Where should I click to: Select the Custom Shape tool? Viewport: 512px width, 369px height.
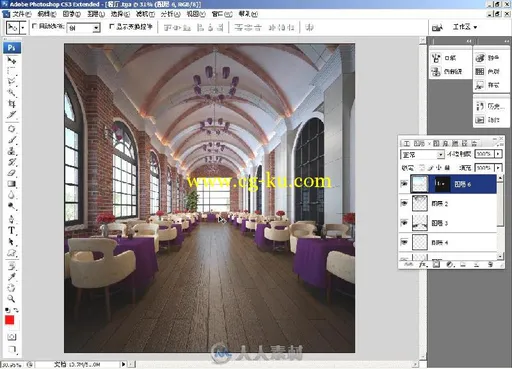pyautogui.click(x=12, y=253)
